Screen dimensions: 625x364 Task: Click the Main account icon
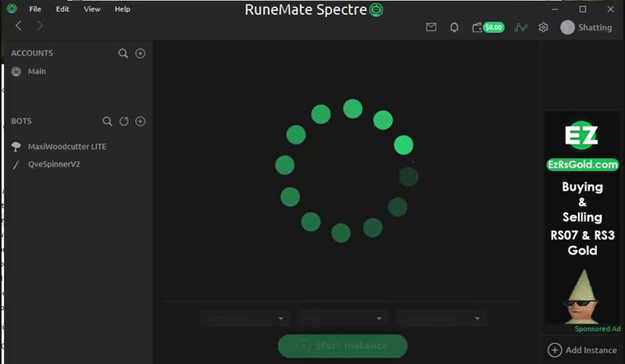(16, 71)
